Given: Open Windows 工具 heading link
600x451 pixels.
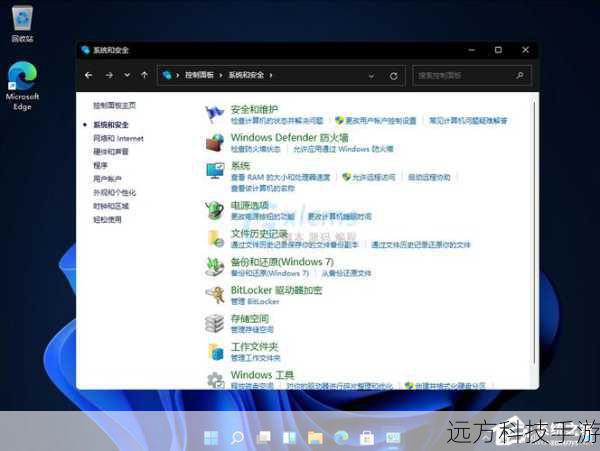Looking at the screenshot, I should (262, 375).
